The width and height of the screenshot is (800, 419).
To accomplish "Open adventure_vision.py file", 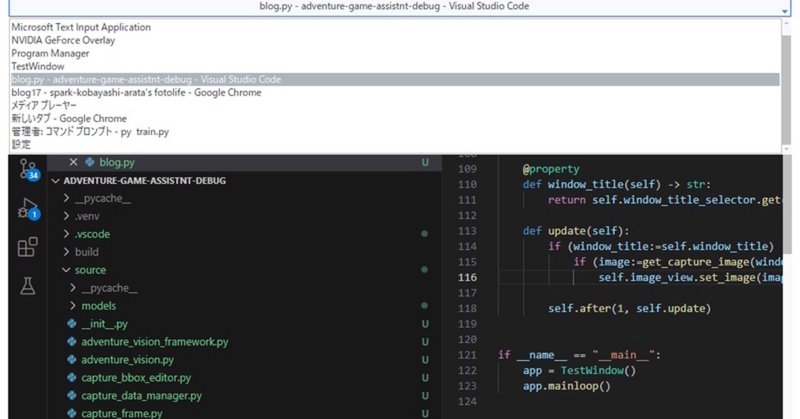I will (128, 360).
